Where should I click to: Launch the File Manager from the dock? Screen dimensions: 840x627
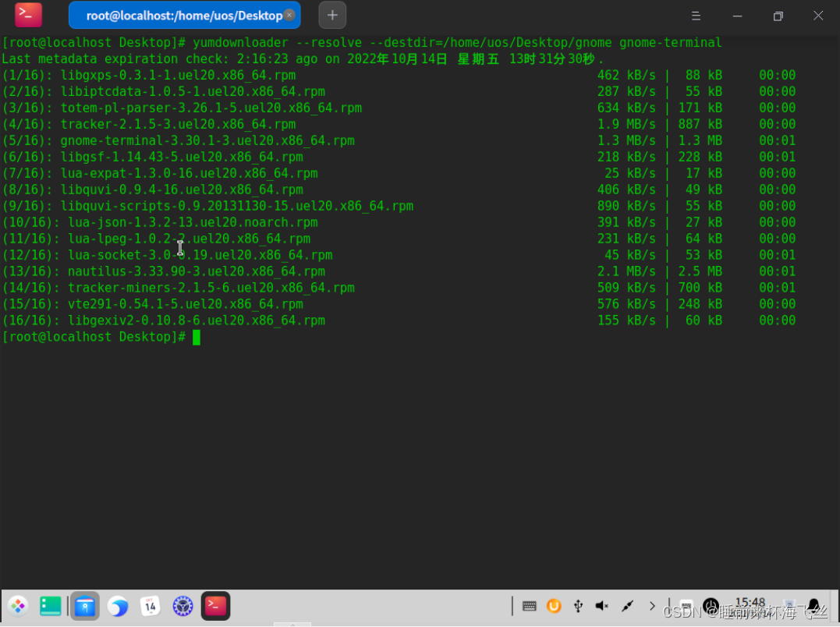[85, 606]
